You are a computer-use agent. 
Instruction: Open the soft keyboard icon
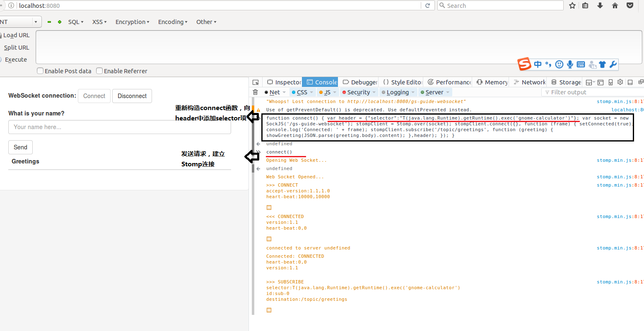tap(581, 64)
